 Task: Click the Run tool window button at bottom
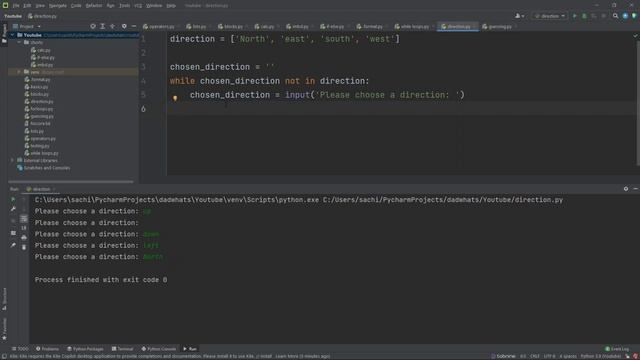[x=190, y=349]
